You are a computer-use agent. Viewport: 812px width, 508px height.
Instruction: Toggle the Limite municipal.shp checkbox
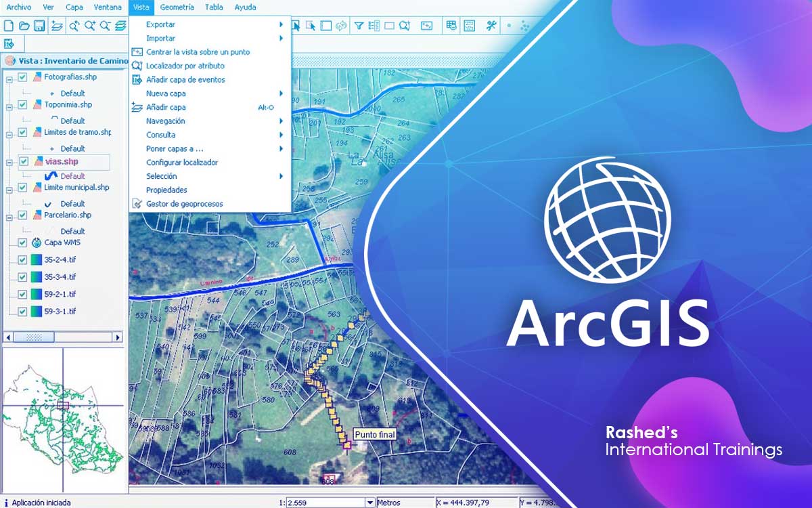coord(23,188)
